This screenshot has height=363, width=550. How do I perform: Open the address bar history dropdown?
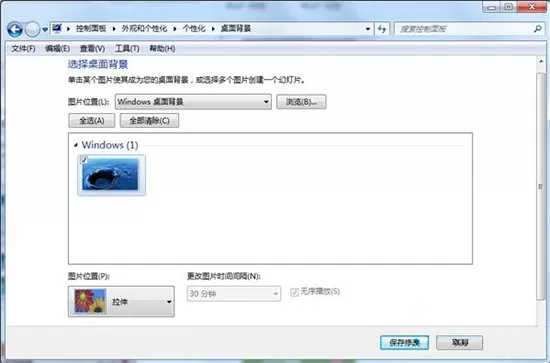click(368, 29)
